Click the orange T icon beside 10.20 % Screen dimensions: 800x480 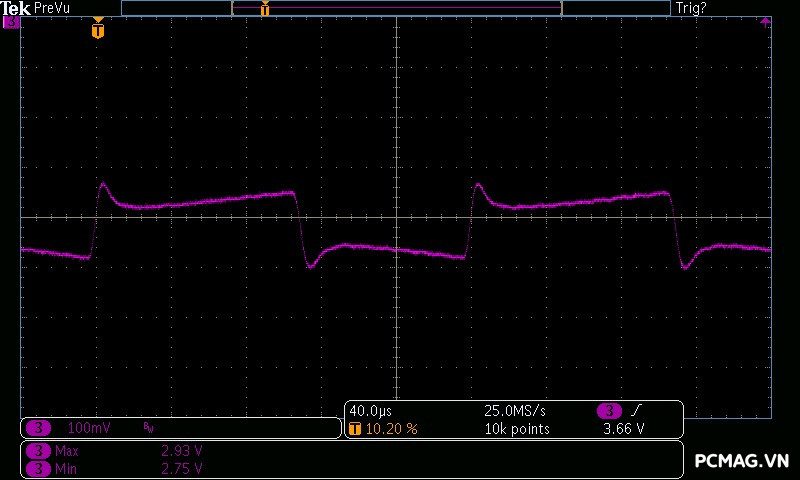point(355,429)
